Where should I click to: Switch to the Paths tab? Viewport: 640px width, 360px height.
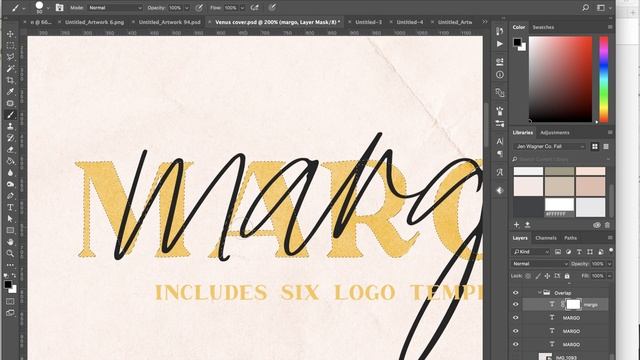click(570, 238)
